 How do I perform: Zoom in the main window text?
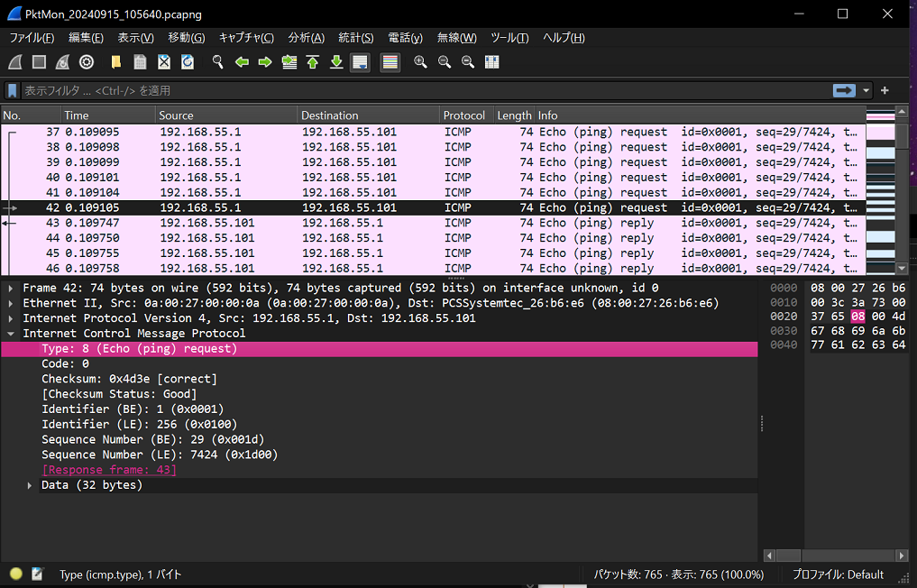[420, 62]
